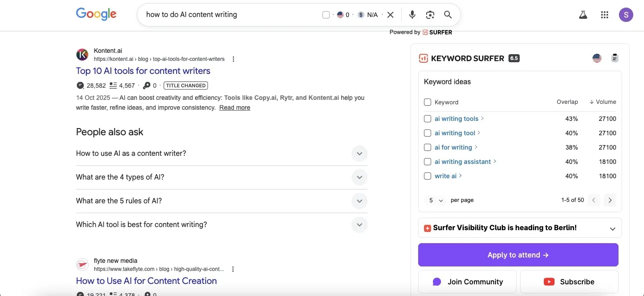Click Keyword Surfer version 6.5 badge
Viewport: 644px width, 296px height.
pos(514,58)
